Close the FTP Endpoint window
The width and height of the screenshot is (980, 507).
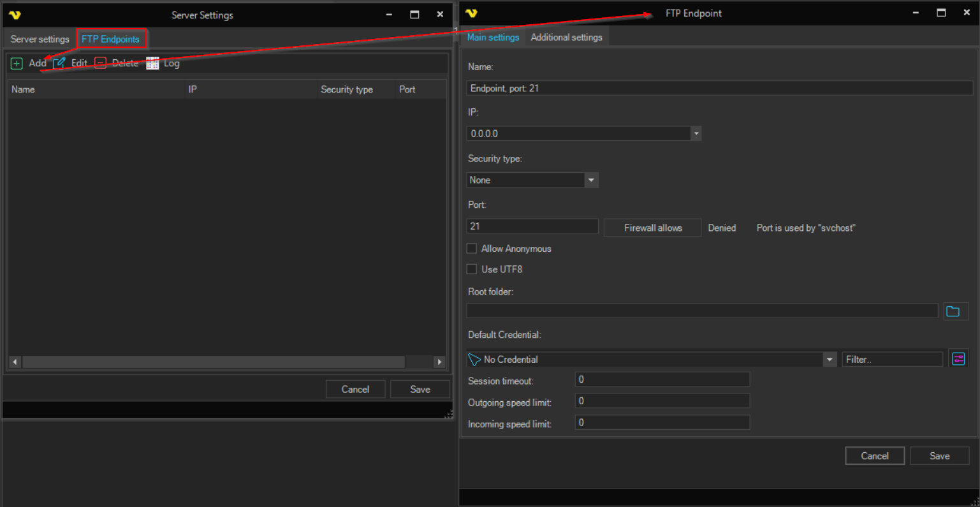967,13
